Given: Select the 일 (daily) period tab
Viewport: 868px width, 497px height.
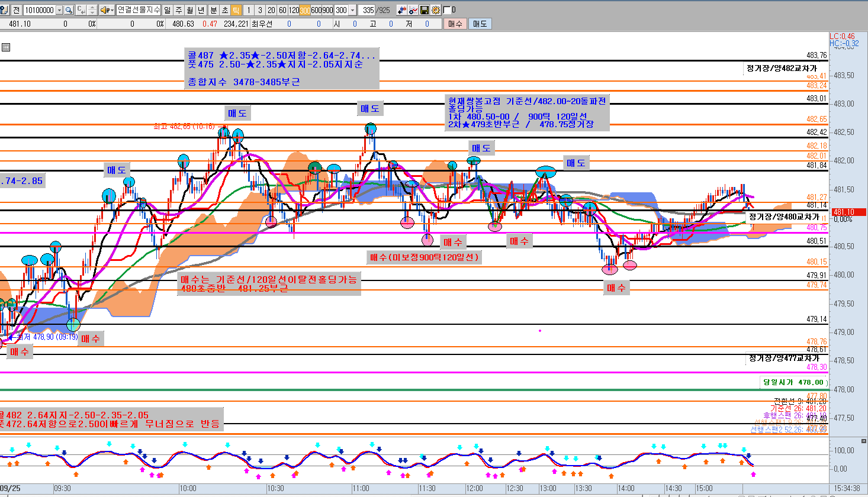Looking at the screenshot, I should 168,10.
